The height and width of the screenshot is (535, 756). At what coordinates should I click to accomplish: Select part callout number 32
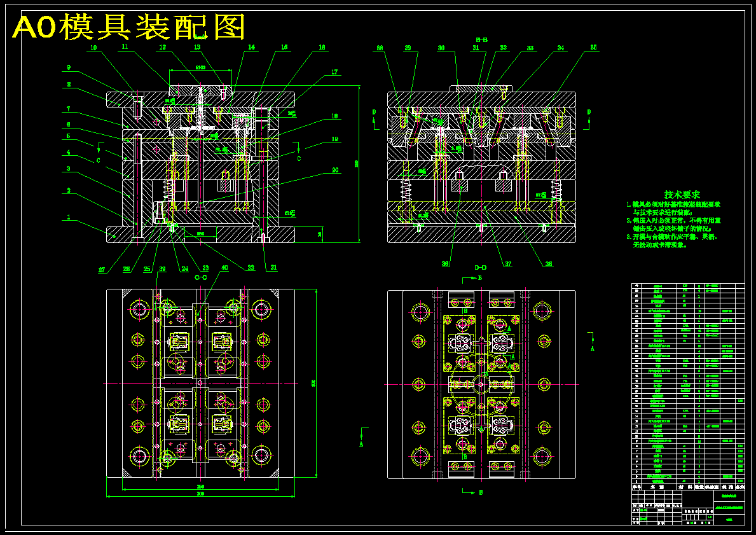coord(504,48)
